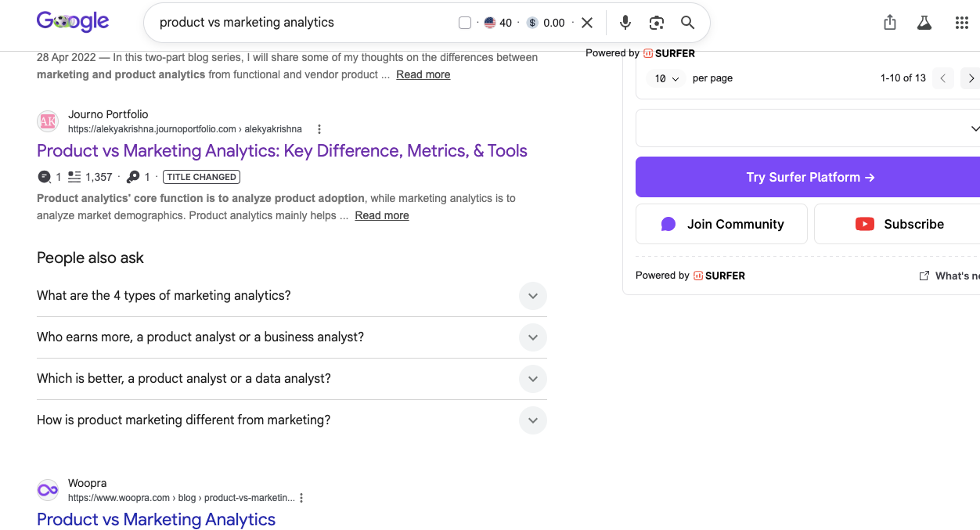
Task: Open the Key Difference, Metrics, & Tools result
Action: (x=282, y=150)
